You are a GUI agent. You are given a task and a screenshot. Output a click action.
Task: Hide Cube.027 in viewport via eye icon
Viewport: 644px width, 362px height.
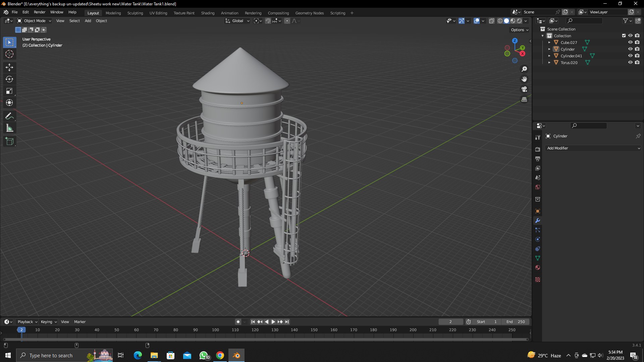[630, 42]
